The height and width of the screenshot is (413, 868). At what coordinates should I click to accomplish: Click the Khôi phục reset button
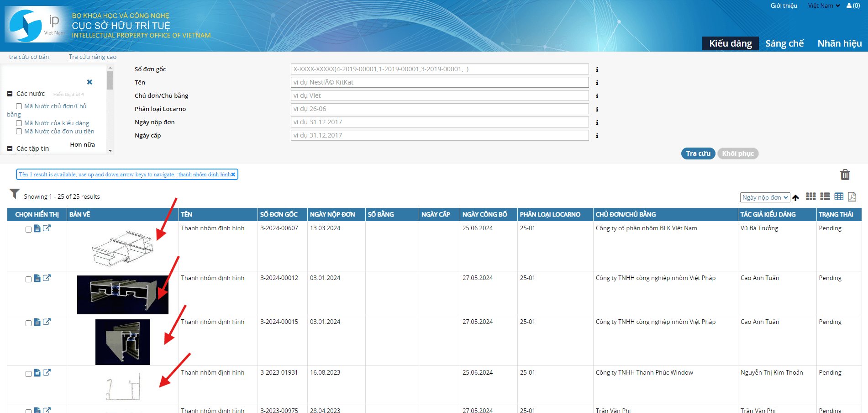click(x=737, y=154)
